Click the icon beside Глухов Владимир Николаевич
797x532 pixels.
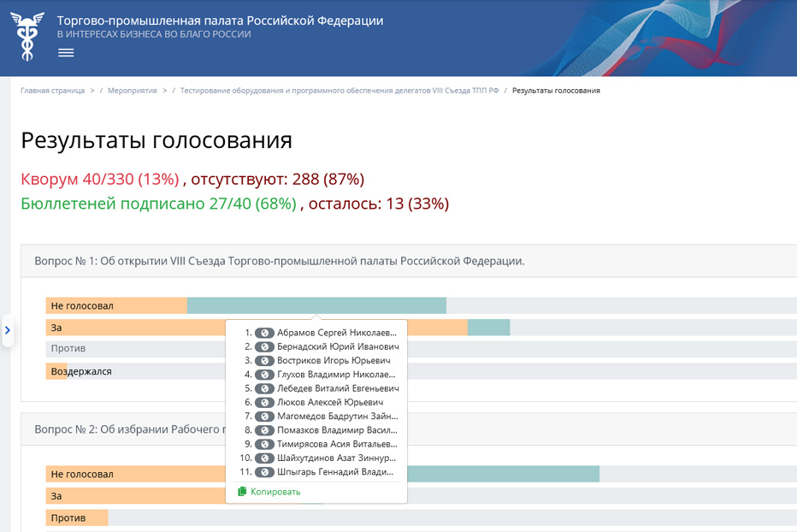[x=264, y=375]
